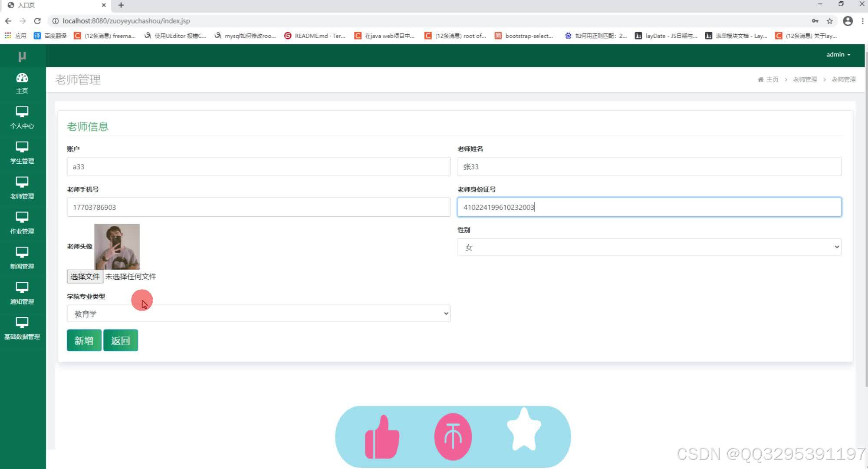Click the 返回 button
Screen dimensions: 868x469
pyautogui.click(x=121, y=340)
